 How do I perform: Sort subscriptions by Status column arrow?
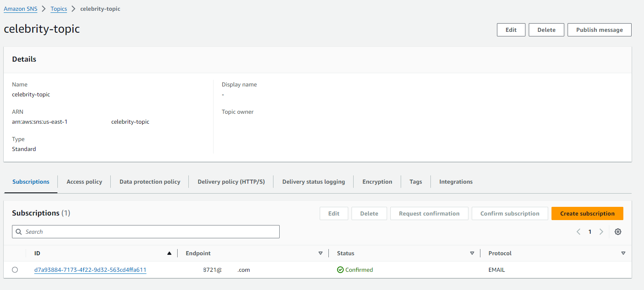pyautogui.click(x=472, y=253)
